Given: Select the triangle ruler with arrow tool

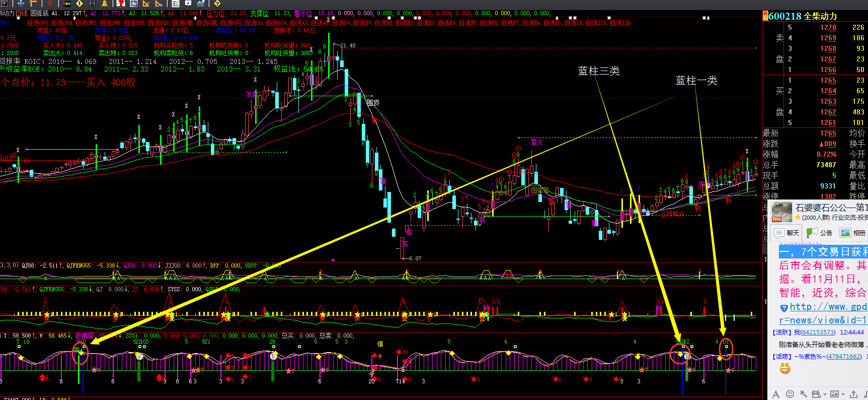Looking at the screenshot, I should point(159,4).
